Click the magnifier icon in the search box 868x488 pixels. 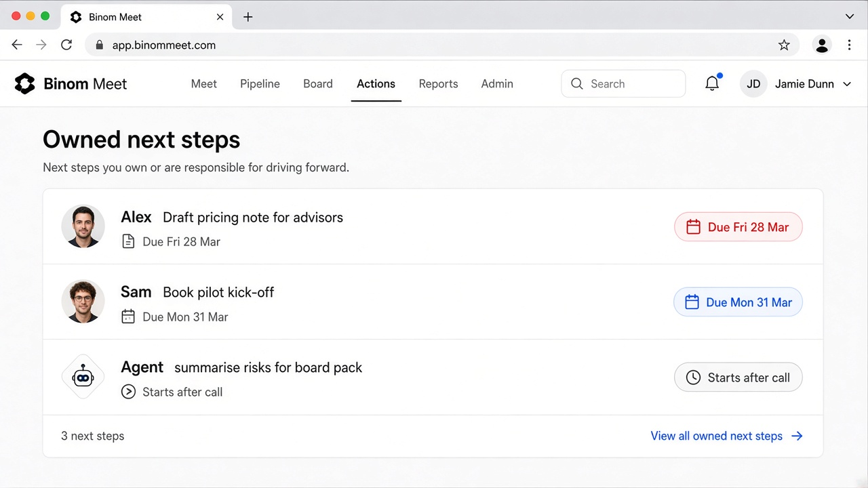pos(577,83)
